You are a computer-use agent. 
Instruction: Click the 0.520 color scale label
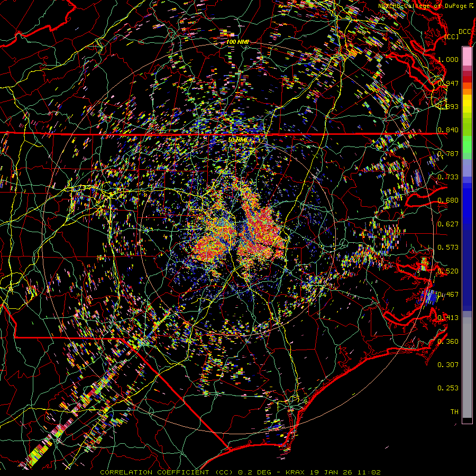point(448,271)
